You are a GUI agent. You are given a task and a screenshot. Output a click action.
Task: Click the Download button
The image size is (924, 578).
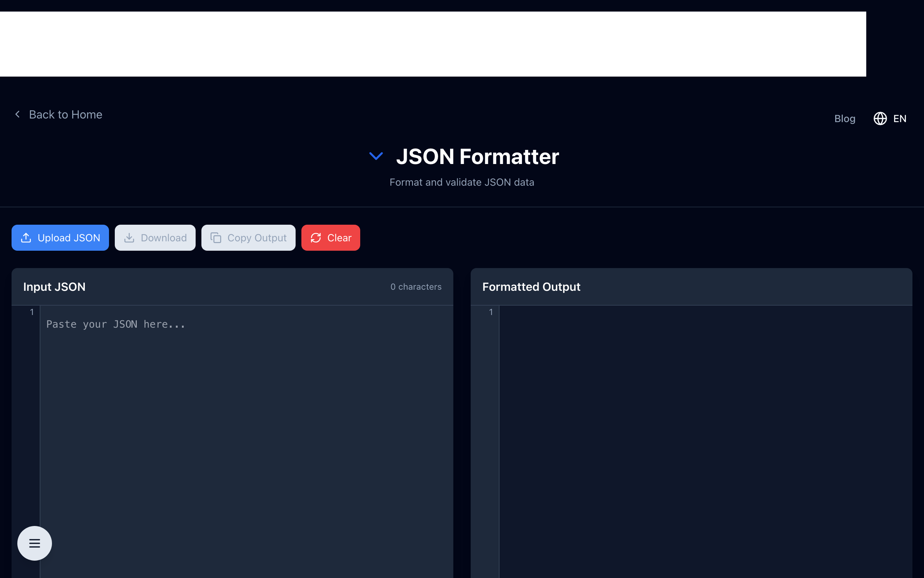coord(155,238)
